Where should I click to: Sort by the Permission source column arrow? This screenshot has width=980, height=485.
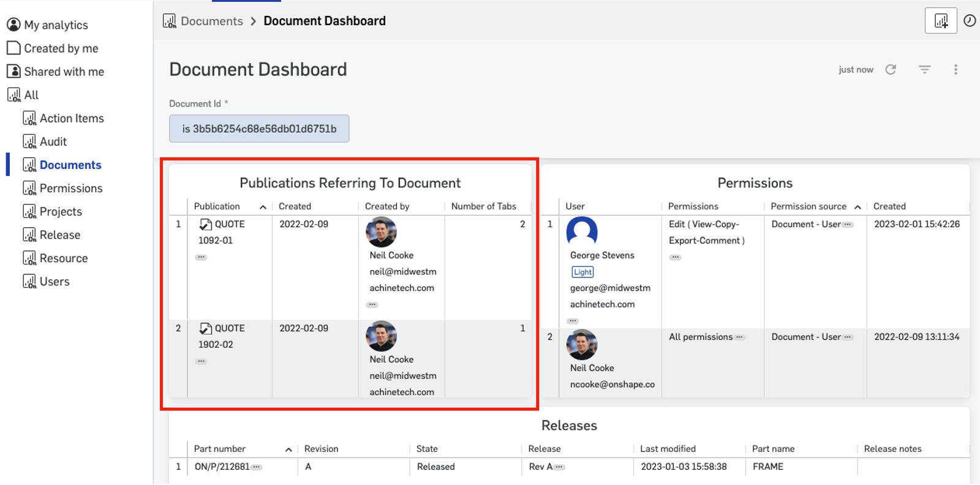point(858,207)
